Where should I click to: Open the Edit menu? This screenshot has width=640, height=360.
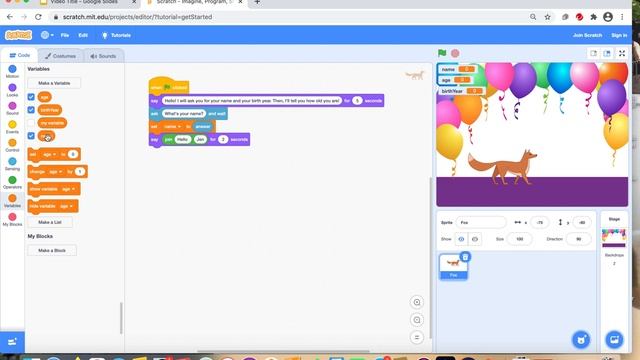coord(83,36)
